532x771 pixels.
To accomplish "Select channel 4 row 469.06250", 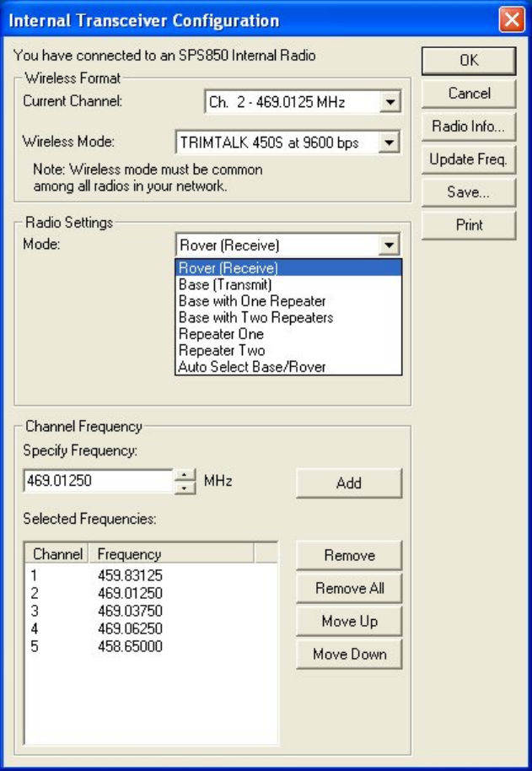I will point(151,628).
